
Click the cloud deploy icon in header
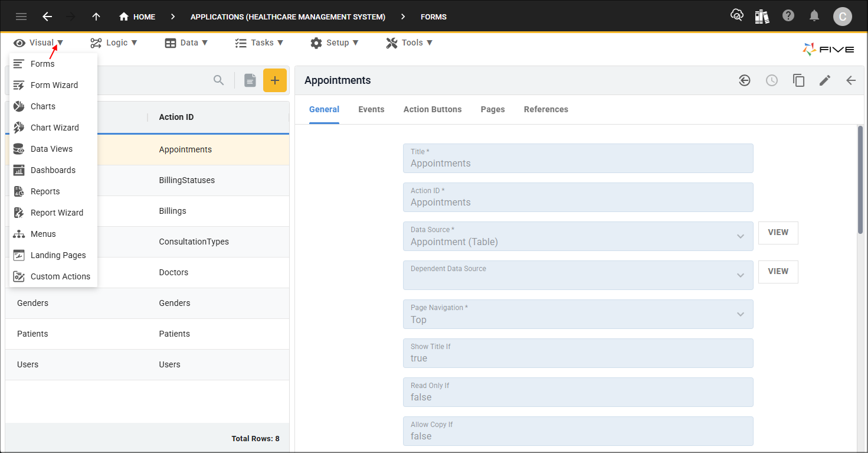pyautogui.click(x=736, y=16)
